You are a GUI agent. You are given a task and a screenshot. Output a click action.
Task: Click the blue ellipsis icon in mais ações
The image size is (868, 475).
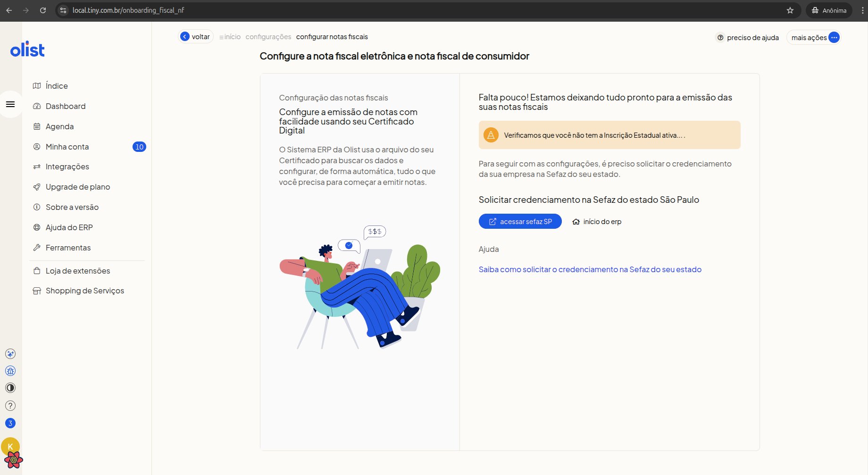[834, 37]
